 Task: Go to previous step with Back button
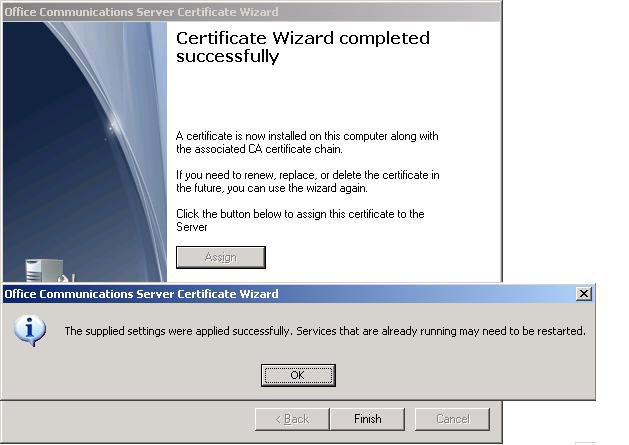pyautogui.click(x=292, y=419)
